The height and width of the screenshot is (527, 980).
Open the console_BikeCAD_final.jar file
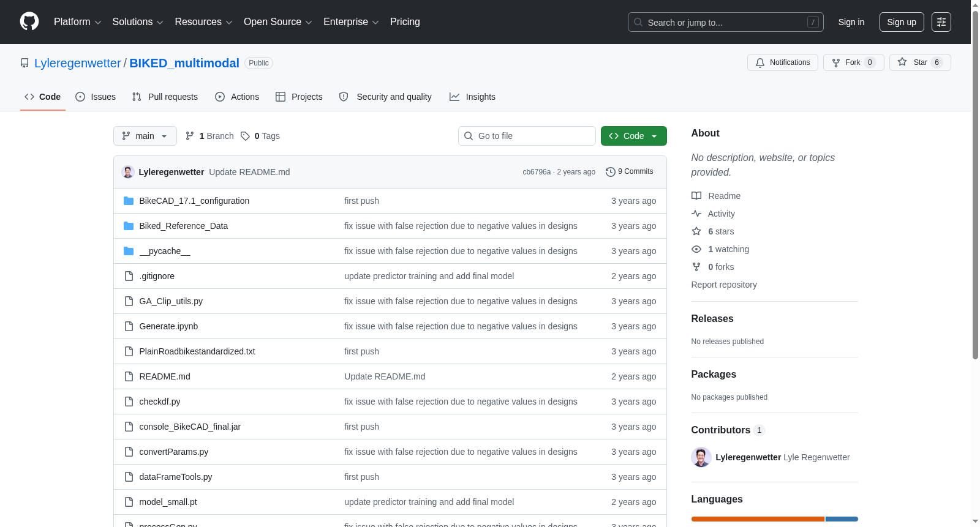[190, 427]
